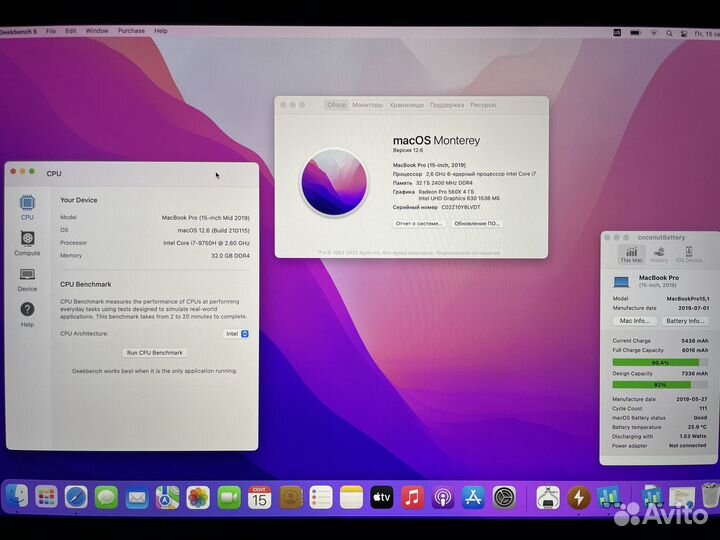
Task: Click coconutBattery lightning icon in the Dock
Action: (579, 497)
